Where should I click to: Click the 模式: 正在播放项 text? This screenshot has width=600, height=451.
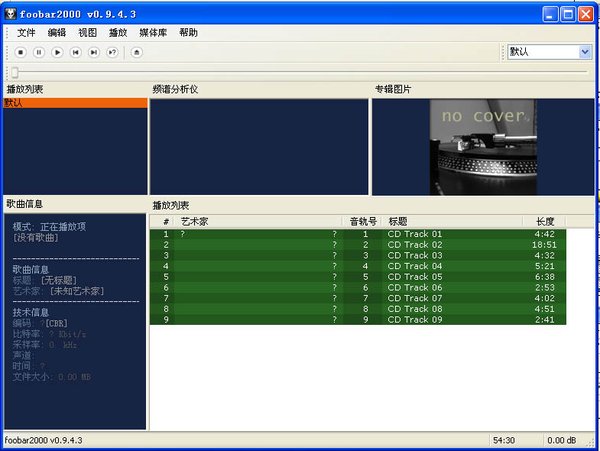[x=49, y=227]
